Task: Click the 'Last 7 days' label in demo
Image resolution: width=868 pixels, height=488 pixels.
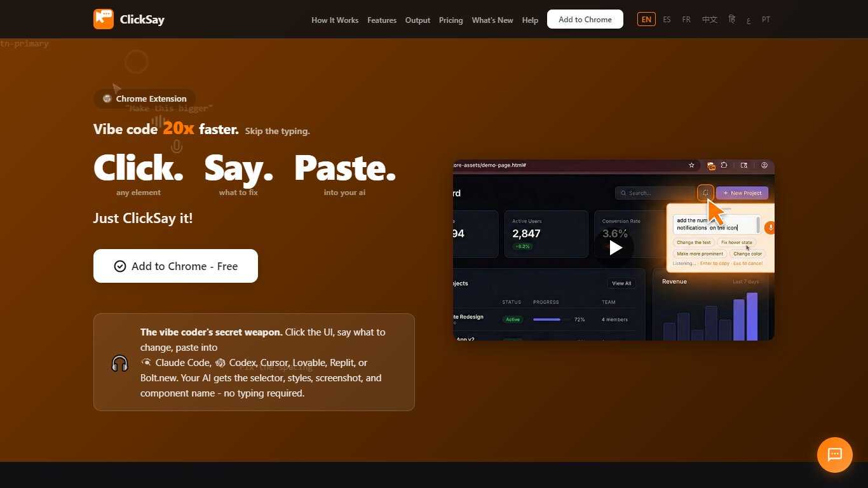Action: (745, 281)
